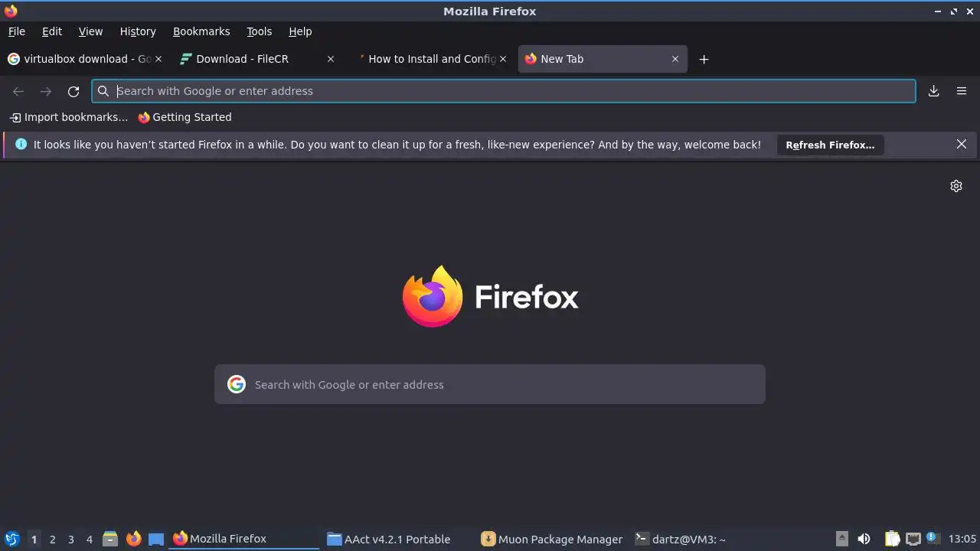Close the New Tab tab
The height and width of the screenshot is (551, 980).
pyautogui.click(x=675, y=59)
